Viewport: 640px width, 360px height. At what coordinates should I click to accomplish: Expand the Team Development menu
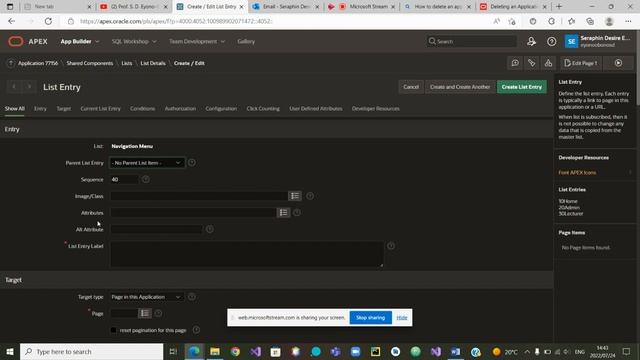pos(197,41)
